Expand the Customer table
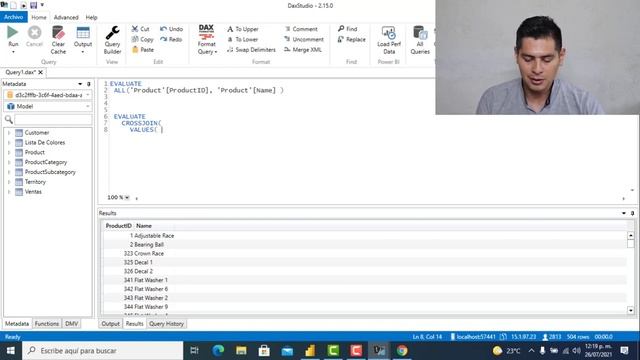 point(9,133)
